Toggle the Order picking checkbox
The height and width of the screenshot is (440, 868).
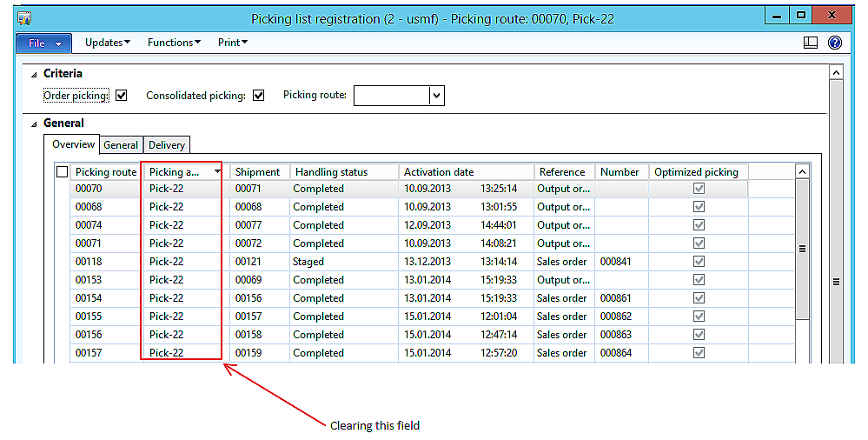point(122,96)
